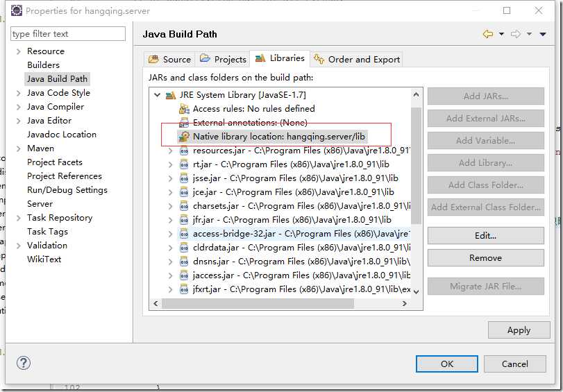Select Builders in the sidebar

click(x=44, y=65)
